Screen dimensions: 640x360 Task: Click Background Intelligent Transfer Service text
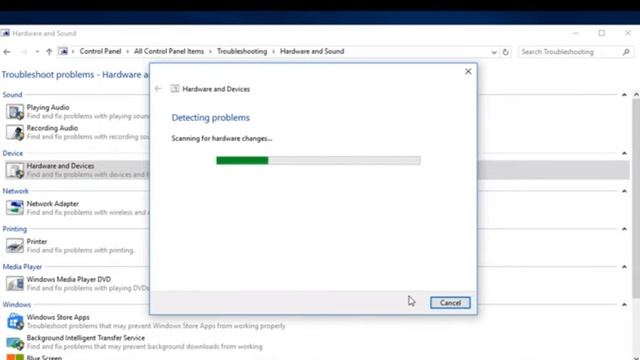(86, 338)
